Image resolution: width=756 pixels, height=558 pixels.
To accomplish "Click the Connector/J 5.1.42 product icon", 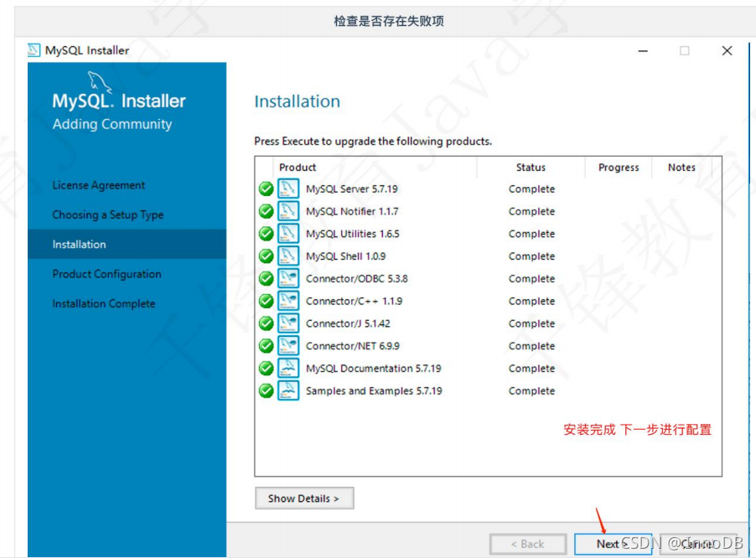I will click(288, 323).
